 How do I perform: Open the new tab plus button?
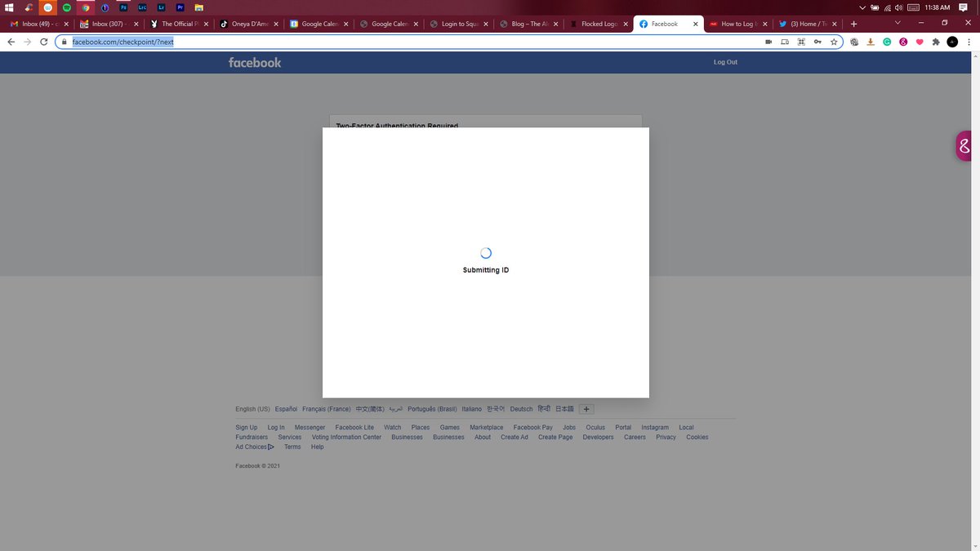click(x=853, y=24)
